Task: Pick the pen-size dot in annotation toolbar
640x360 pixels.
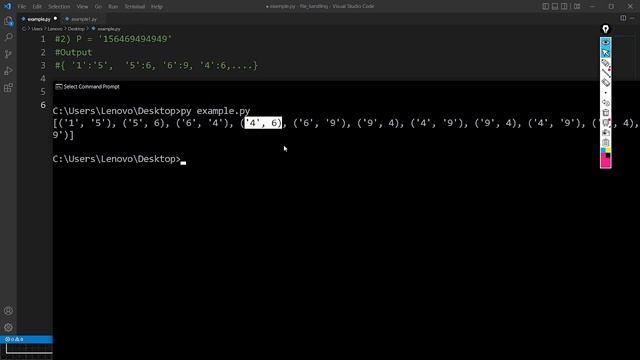Action: coord(606,93)
